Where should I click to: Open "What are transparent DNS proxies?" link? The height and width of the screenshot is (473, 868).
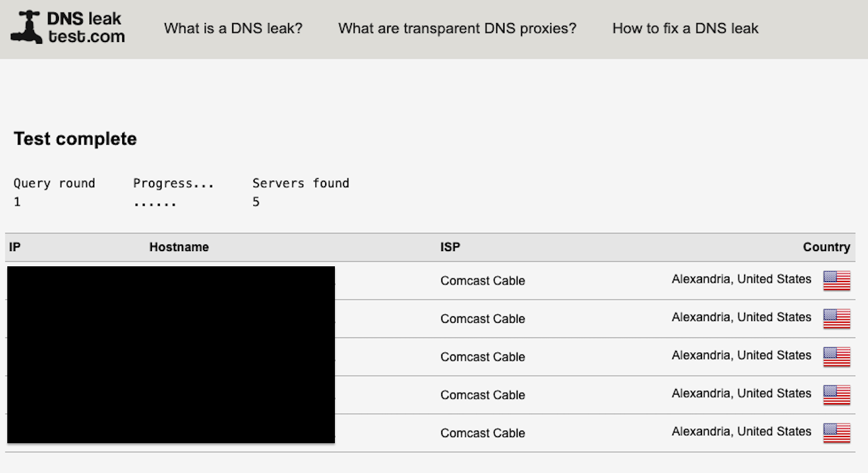click(457, 28)
